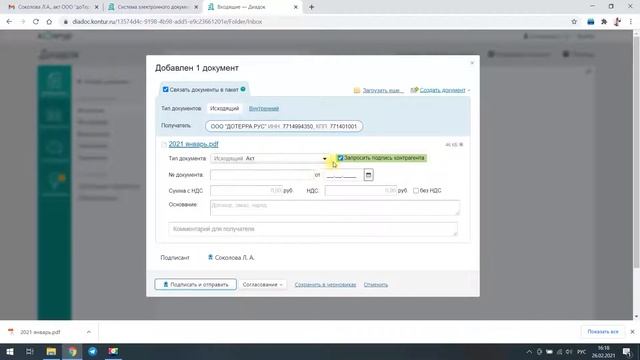Open 'Согласование' dropdown
This screenshot has height=360, width=640.
[x=262, y=284]
